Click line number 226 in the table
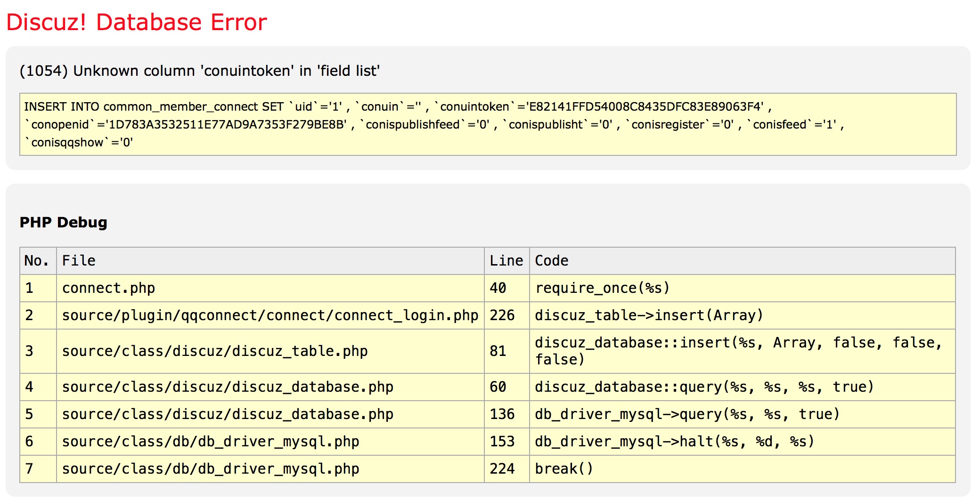This screenshot has width=980, height=500. tap(502, 315)
